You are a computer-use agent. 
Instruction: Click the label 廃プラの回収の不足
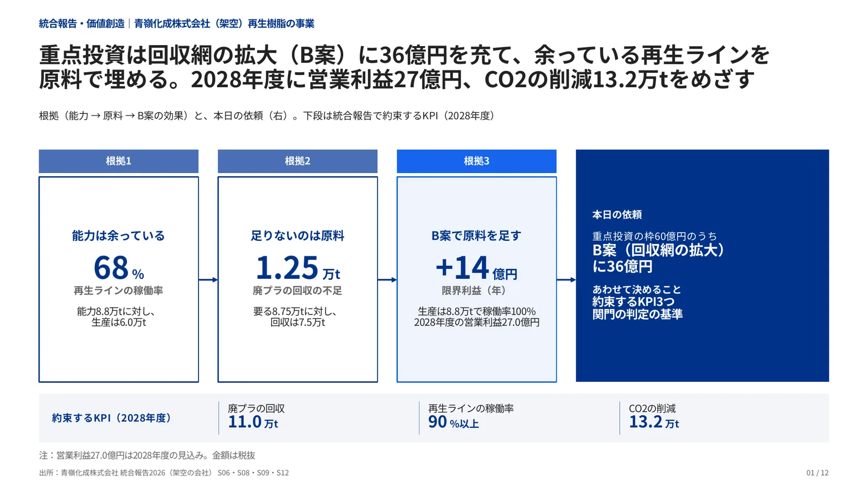click(297, 291)
